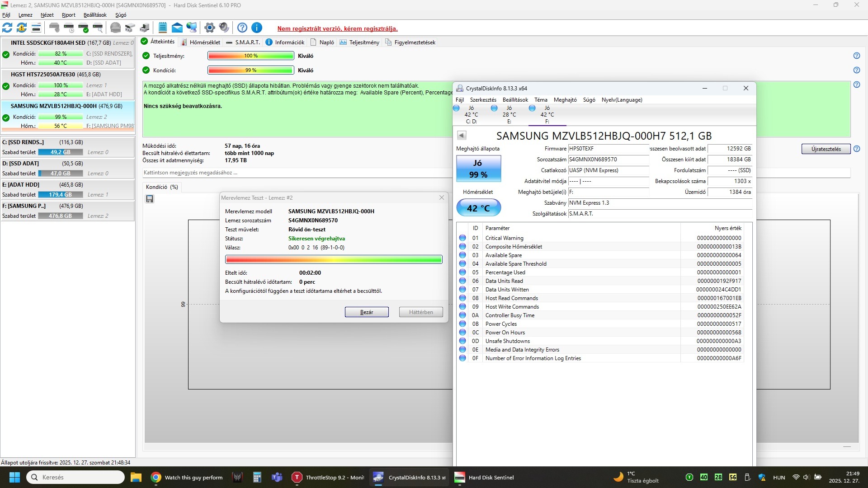Image resolution: width=868 pixels, height=488 pixels.
Task: Open Téma menu in CrystalDiskInfo
Action: click(x=541, y=100)
